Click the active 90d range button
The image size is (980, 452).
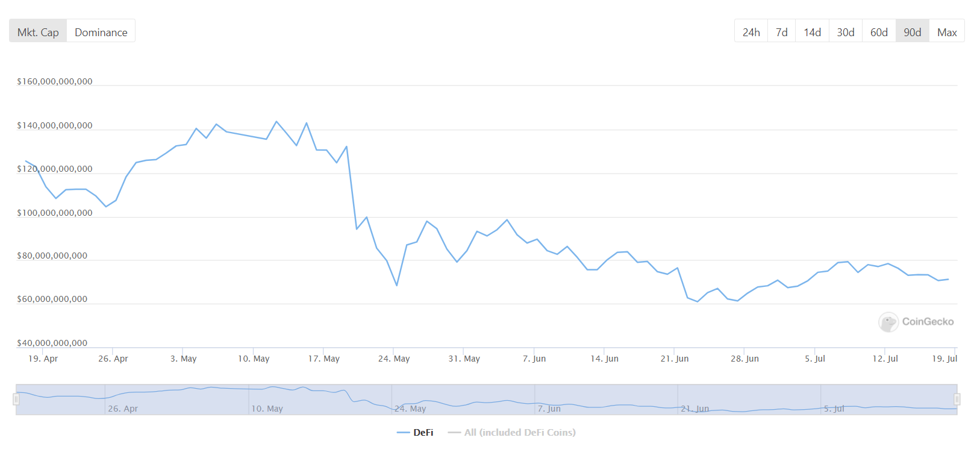[912, 32]
